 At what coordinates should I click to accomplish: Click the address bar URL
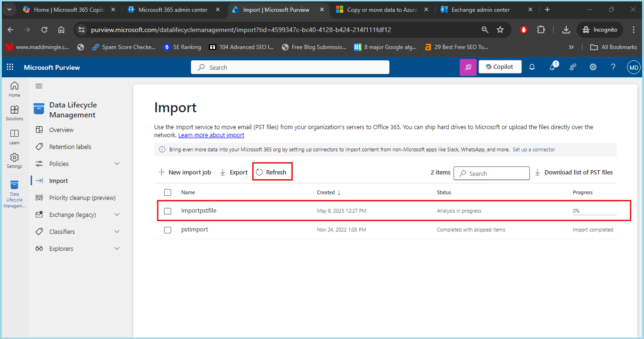click(241, 30)
